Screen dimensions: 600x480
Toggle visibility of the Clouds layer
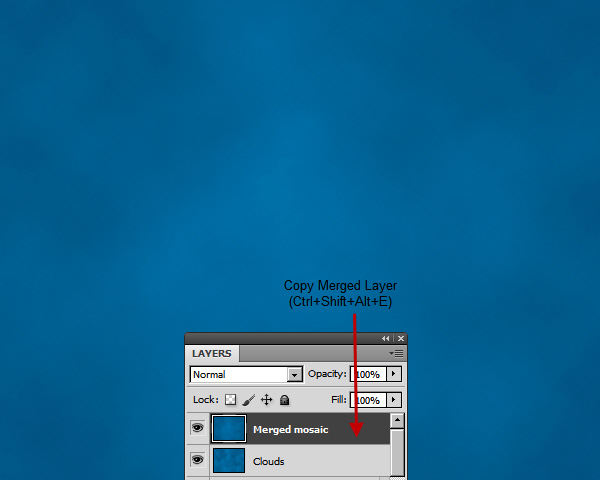197,460
